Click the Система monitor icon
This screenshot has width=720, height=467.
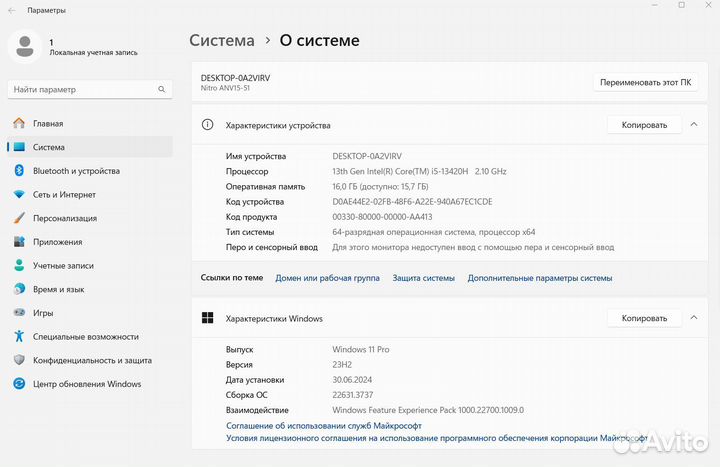[x=19, y=147]
